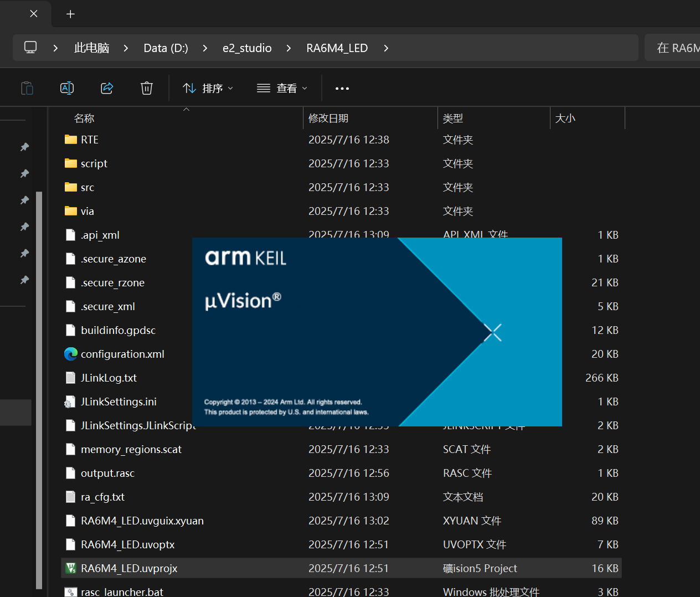Navigate to 此电脑 breadcrumb
The width and height of the screenshot is (700, 597).
point(92,48)
